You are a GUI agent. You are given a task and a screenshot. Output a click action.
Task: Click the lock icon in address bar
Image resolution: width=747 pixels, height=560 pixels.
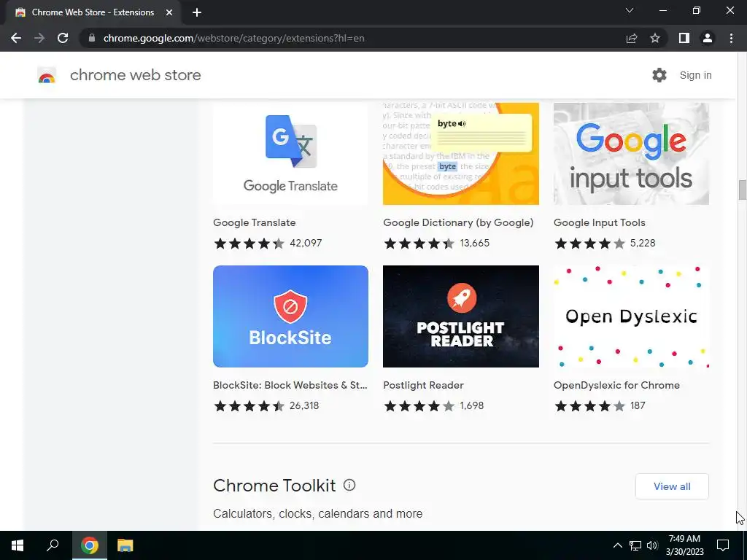[x=91, y=38]
